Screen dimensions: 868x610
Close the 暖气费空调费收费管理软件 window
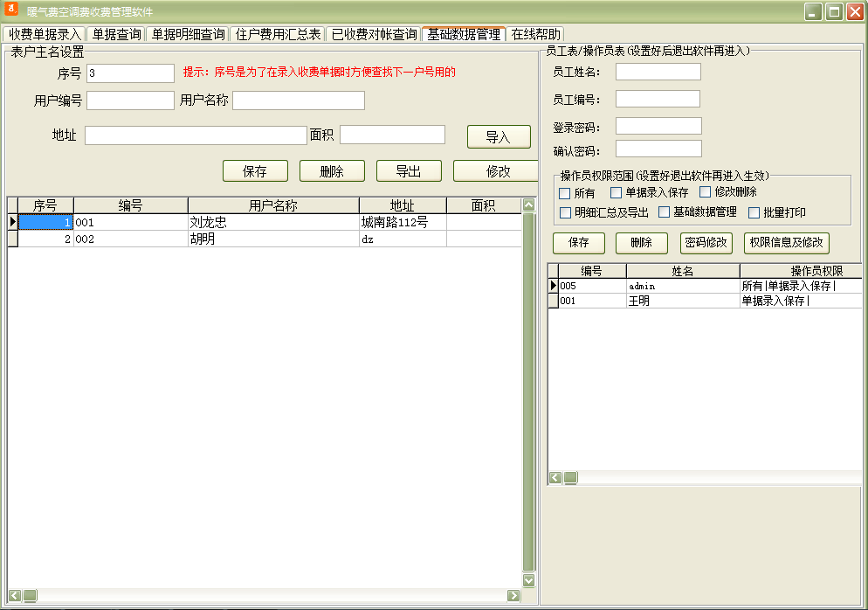pos(855,11)
